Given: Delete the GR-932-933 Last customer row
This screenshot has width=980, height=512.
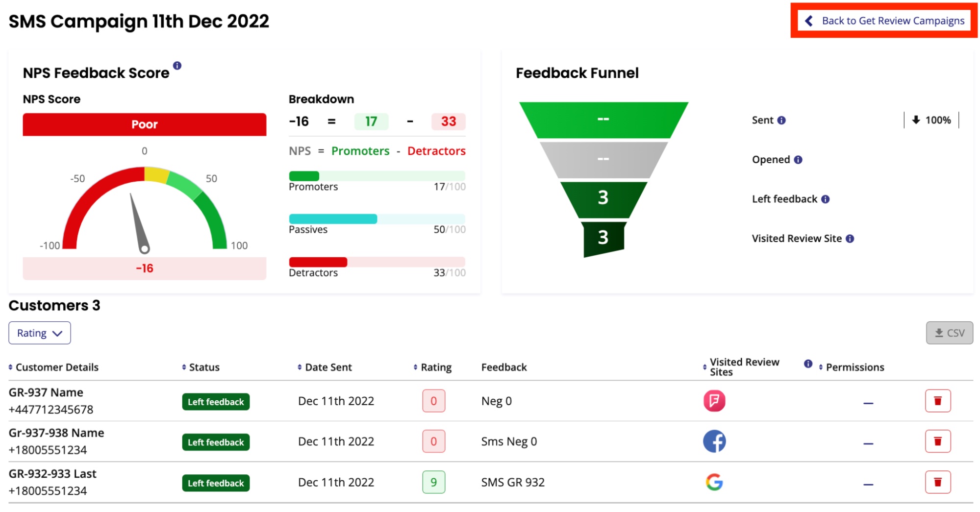Looking at the screenshot, I should (x=938, y=482).
